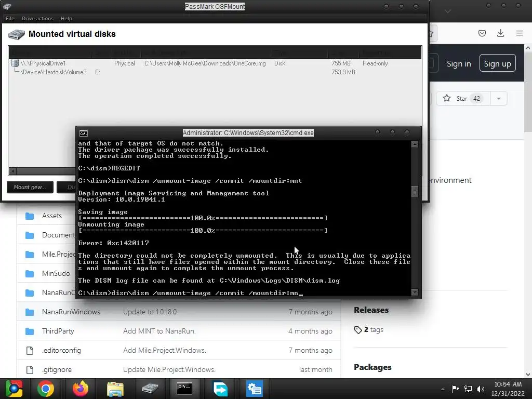The height and width of the screenshot is (399, 532).
Task: Open the MinSudo folder
Action: click(x=56, y=273)
